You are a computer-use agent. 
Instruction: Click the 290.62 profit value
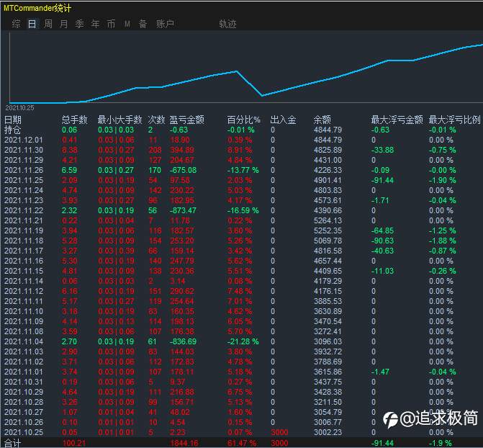coord(182,292)
